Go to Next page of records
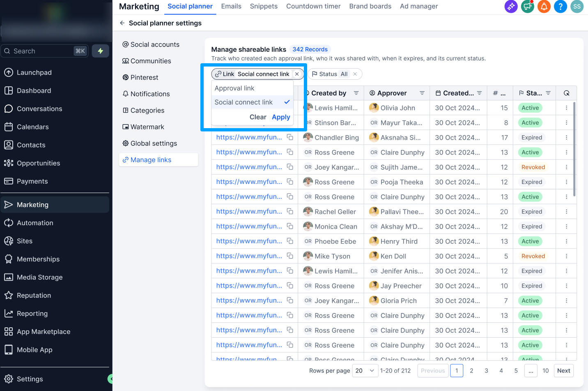 [x=563, y=371]
